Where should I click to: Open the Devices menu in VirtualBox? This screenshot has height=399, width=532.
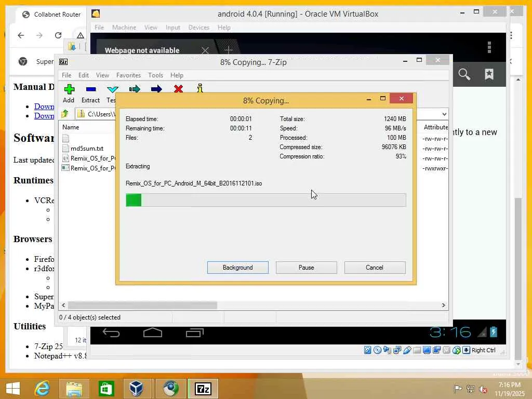[x=199, y=28]
